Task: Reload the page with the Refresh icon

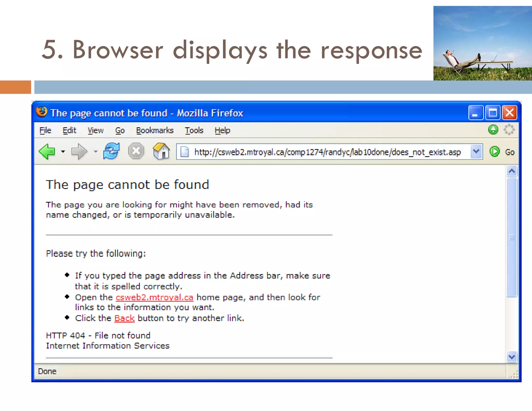Action: 111,151
